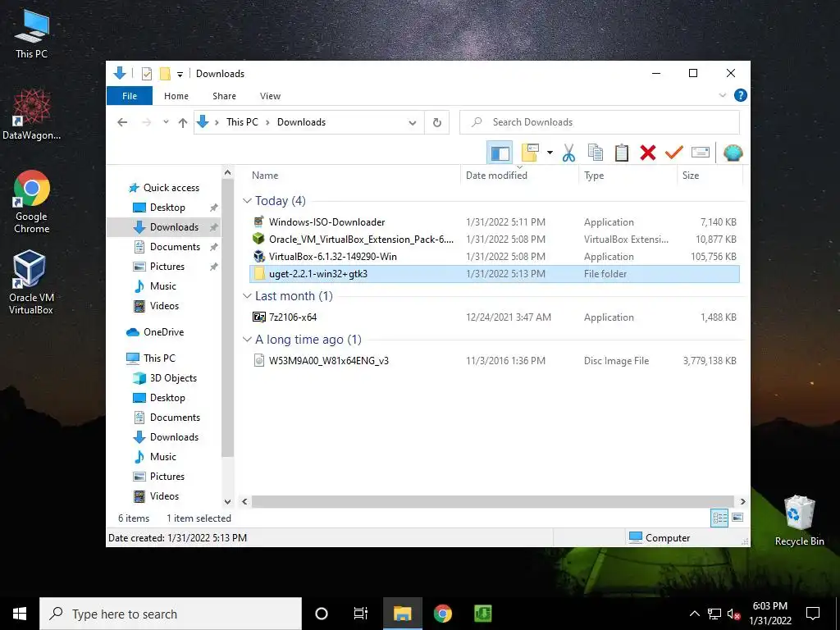
Task: Select the W53M9A00_W81x64ENG_v3 disc image icon
Action: pos(258,361)
